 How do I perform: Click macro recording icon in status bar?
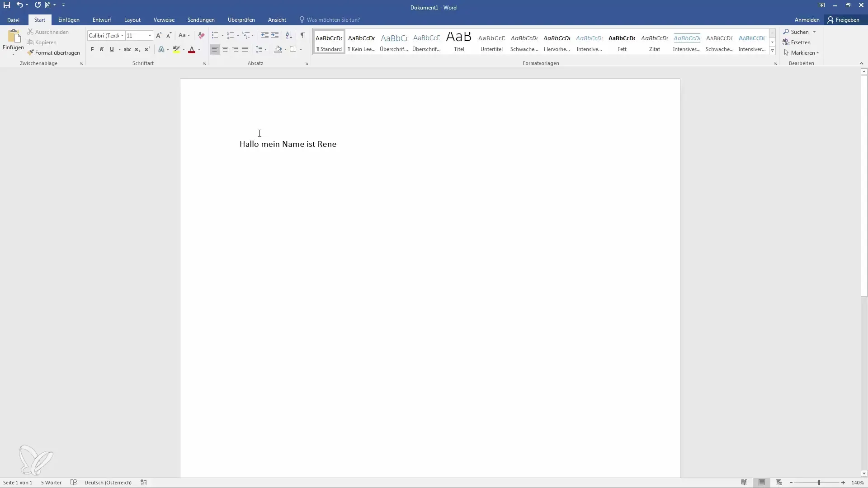click(144, 483)
